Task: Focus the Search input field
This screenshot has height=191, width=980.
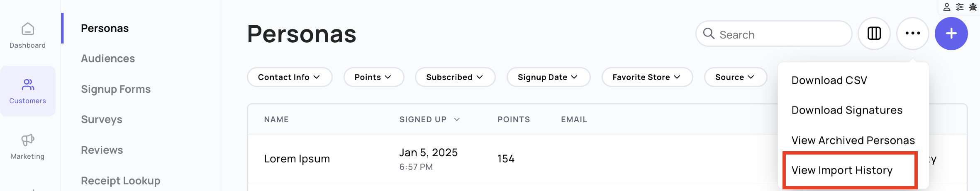Action: (x=774, y=34)
